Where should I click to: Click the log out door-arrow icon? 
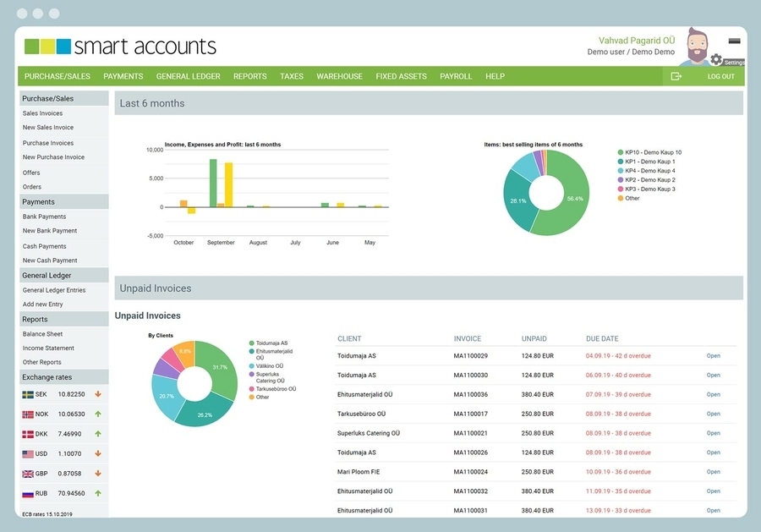[676, 76]
